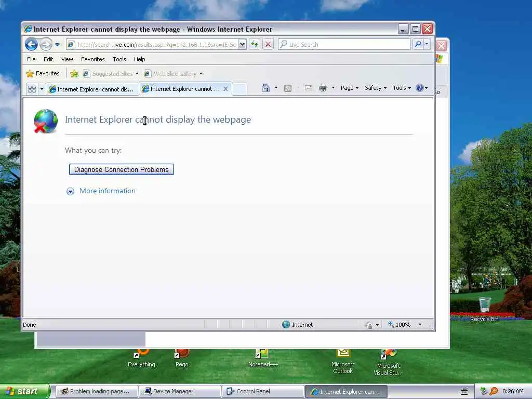Viewport: 532px width, 399px height.
Task: Open the Help menu
Action: point(139,59)
